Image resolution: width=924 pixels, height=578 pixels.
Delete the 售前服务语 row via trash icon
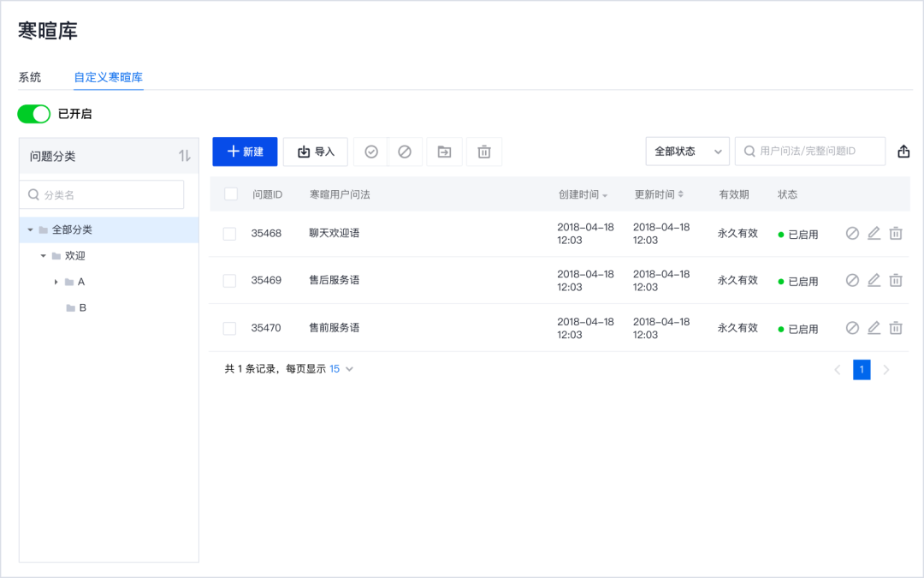click(896, 328)
